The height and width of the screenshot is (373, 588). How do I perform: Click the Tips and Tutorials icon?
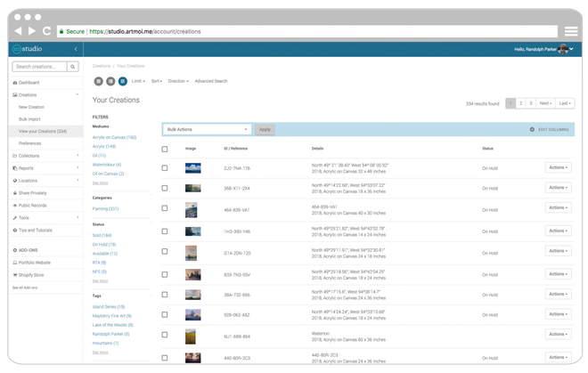tap(14, 230)
